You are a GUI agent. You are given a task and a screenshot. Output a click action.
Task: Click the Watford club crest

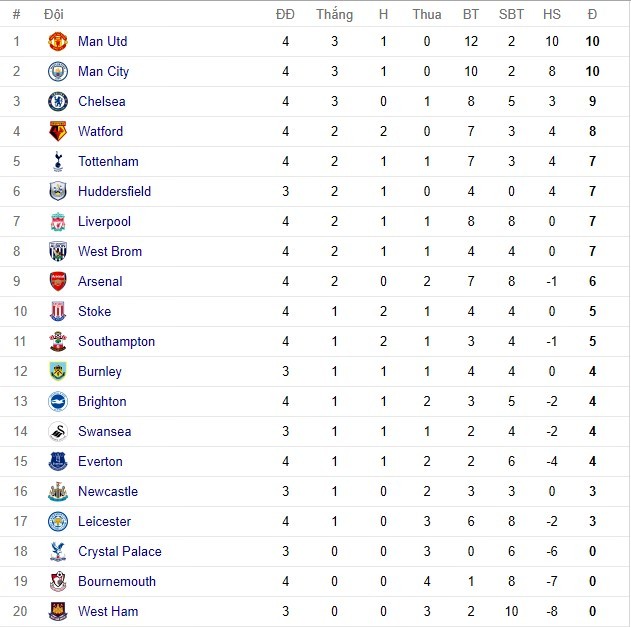click(x=57, y=131)
